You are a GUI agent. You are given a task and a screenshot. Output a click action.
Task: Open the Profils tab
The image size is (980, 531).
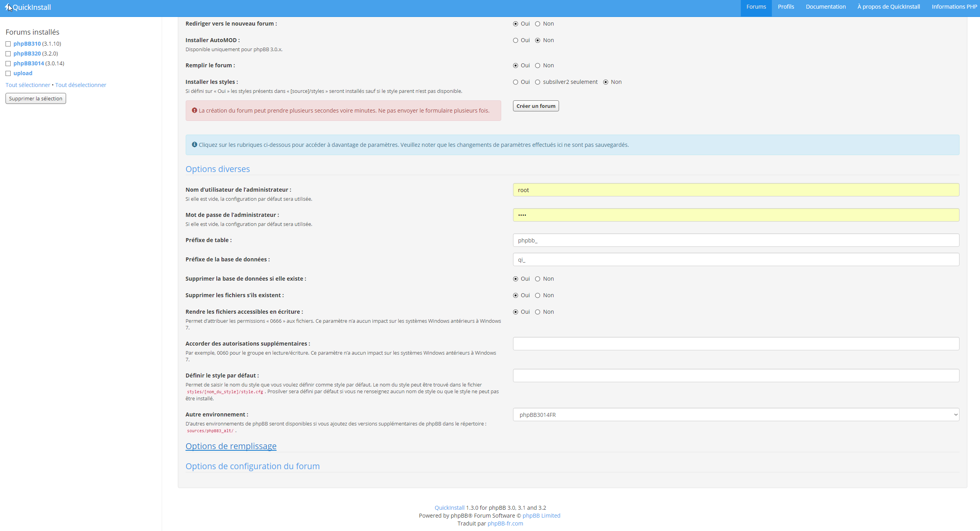(786, 7)
